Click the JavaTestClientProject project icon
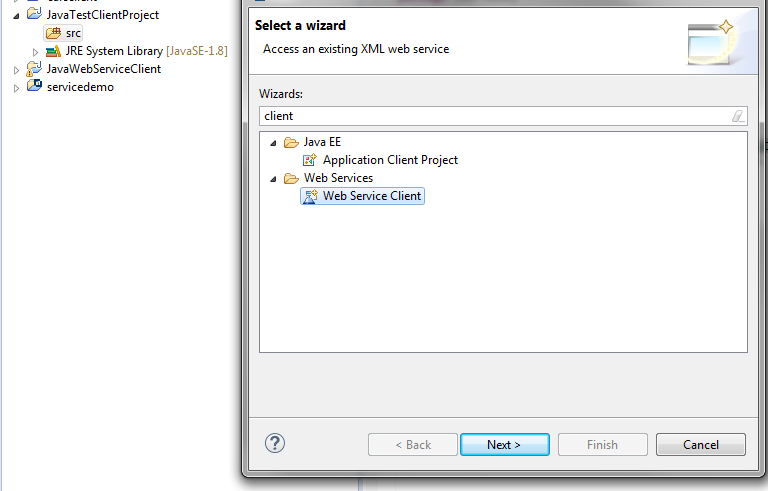 [x=34, y=15]
